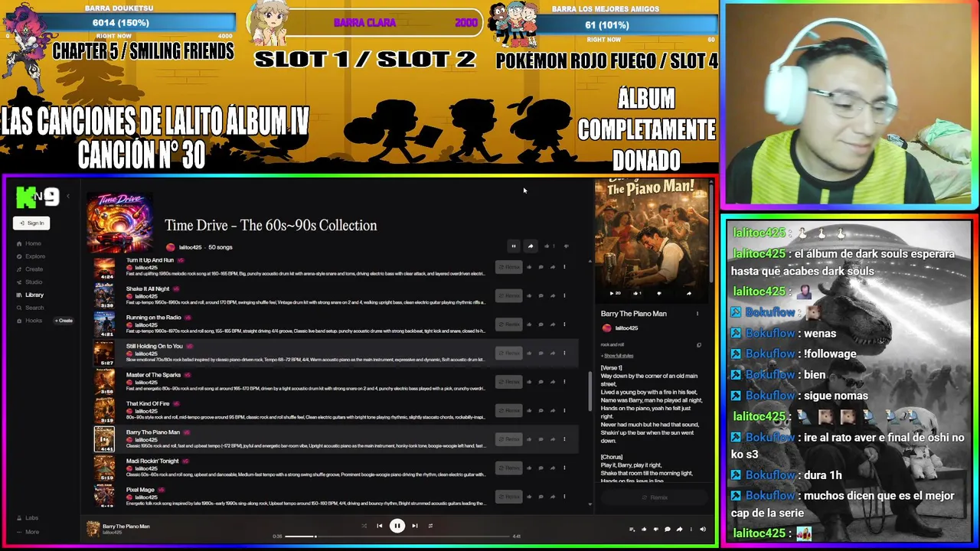
Task: Click the Sign In button
Action: [31, 223]
